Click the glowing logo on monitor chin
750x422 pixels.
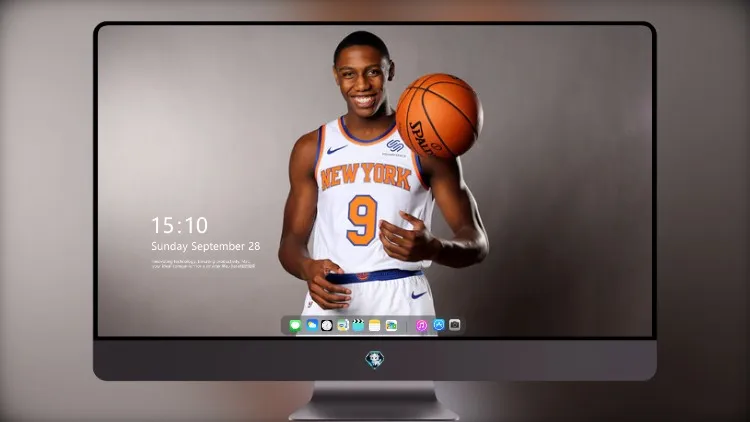point(375,359)
